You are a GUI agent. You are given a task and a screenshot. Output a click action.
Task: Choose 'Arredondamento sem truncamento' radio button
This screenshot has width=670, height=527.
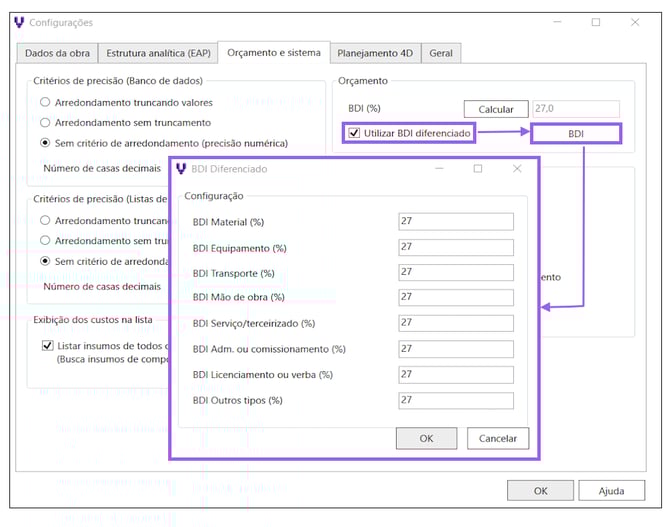coord(45,122)
